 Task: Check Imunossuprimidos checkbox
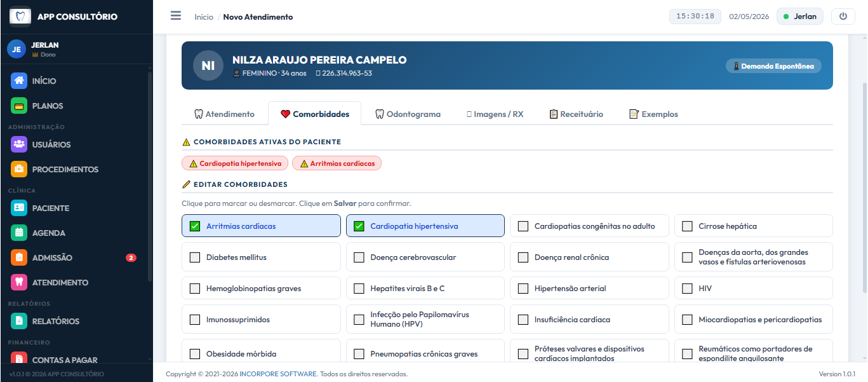[x=195, y=319]
